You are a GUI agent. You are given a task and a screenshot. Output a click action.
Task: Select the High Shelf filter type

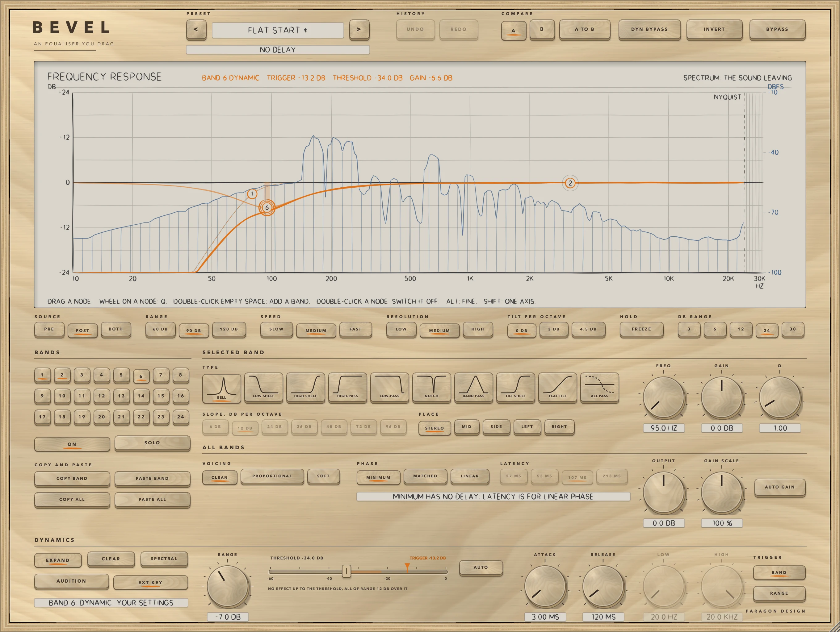pyautogui.click(x=305, y=387)
